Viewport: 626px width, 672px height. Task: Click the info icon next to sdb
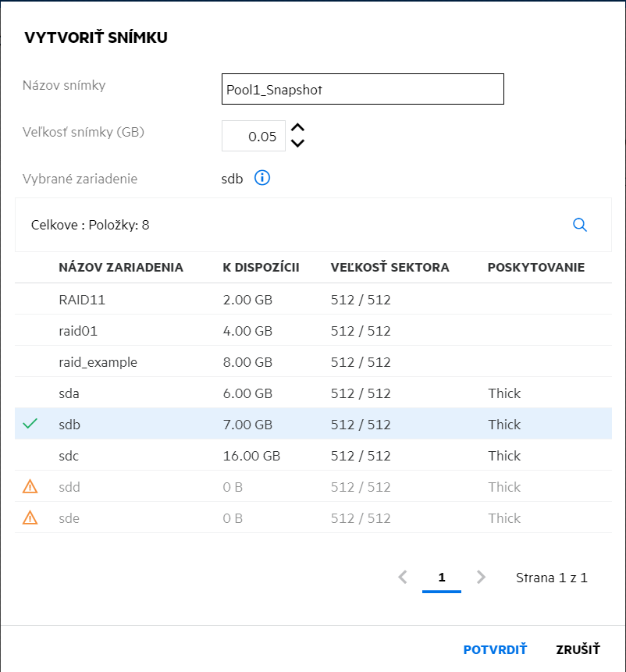[262, 179]
